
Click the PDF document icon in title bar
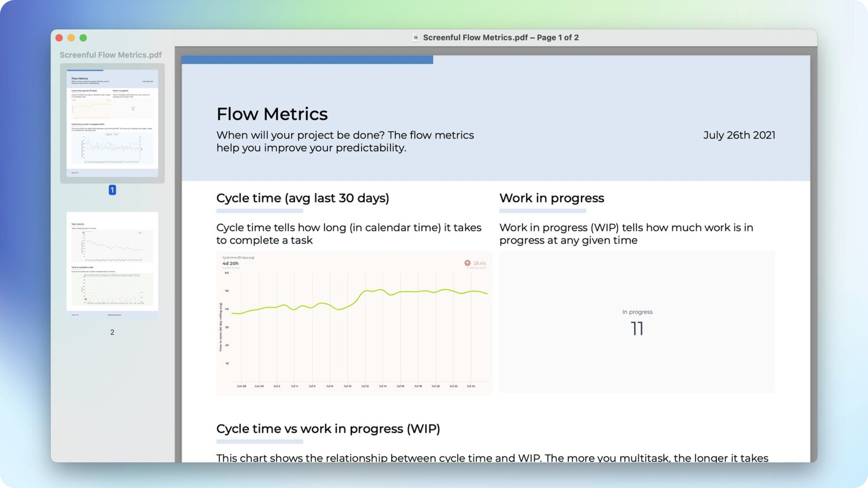point(416,37)
